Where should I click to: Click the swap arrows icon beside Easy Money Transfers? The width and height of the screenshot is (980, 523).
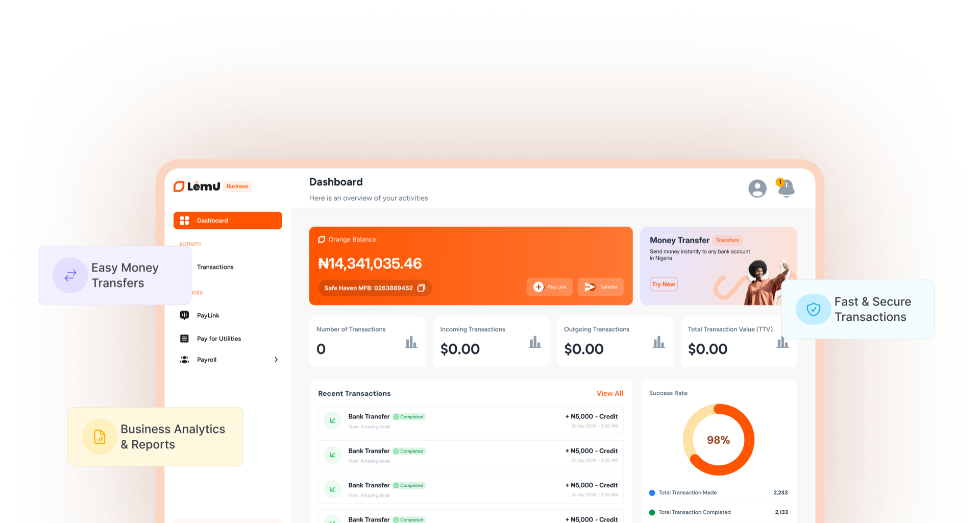(x=70, y=275)
